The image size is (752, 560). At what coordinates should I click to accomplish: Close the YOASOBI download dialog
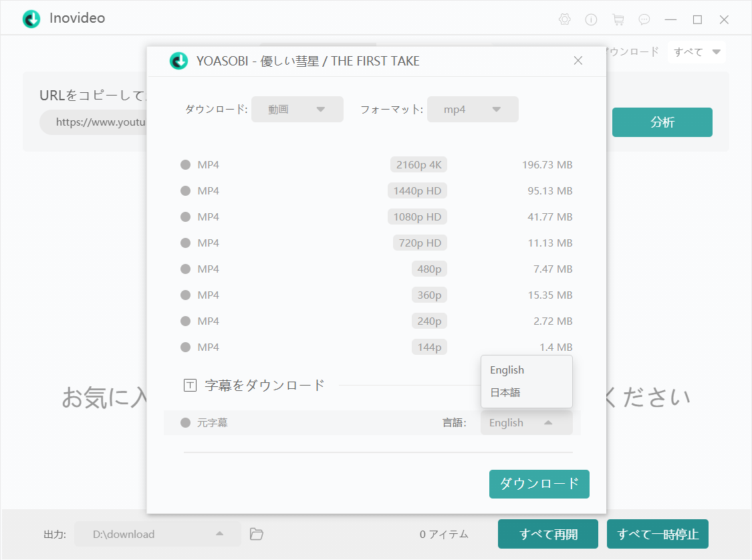pyautogui.click(x=578, y=60)
